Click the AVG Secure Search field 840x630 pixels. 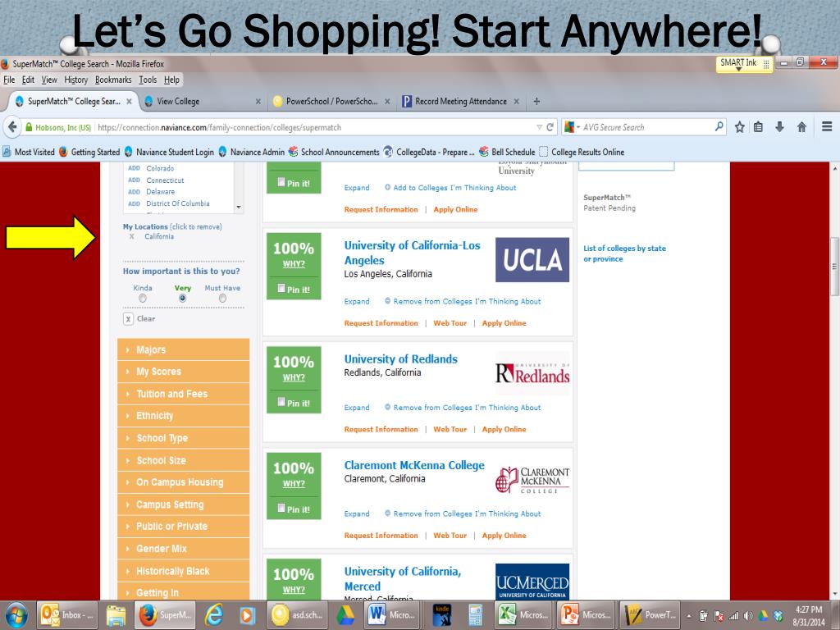coord(647,127)
